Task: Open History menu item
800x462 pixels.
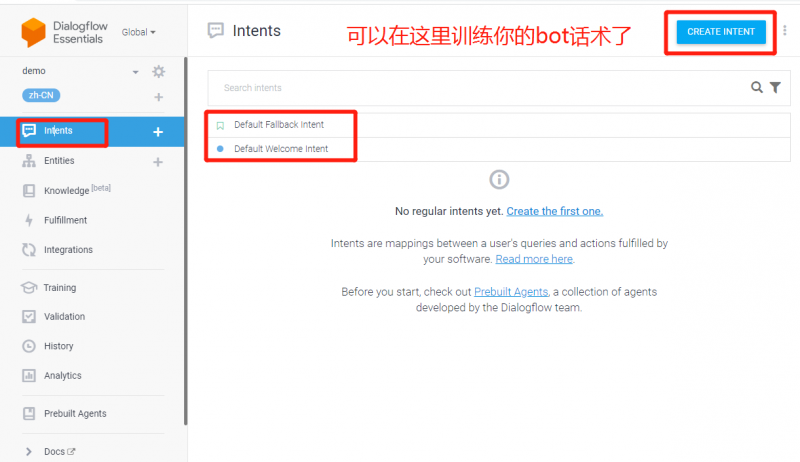Action: click(x=59, y=346)
